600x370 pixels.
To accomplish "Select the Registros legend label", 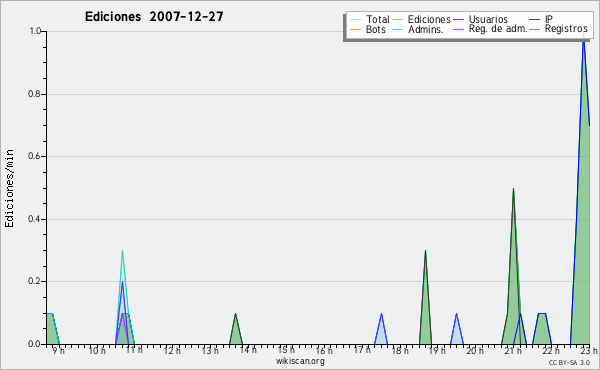I will pos(566,29).
